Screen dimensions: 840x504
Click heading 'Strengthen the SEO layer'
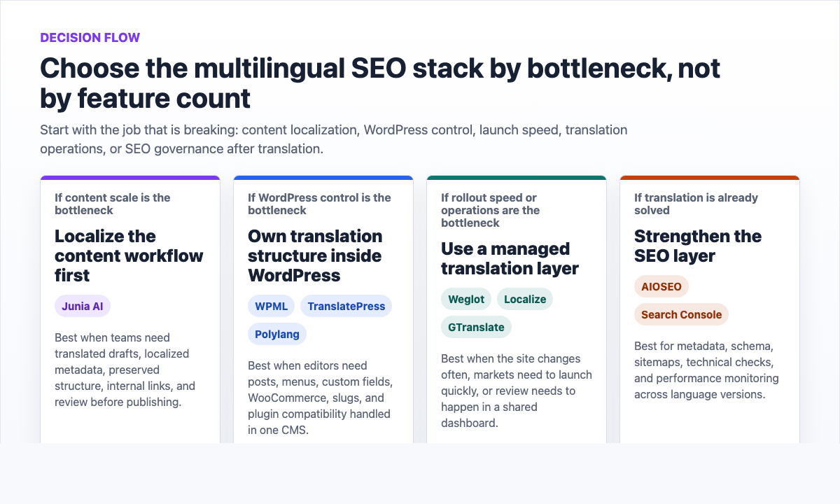coord(698,246)
